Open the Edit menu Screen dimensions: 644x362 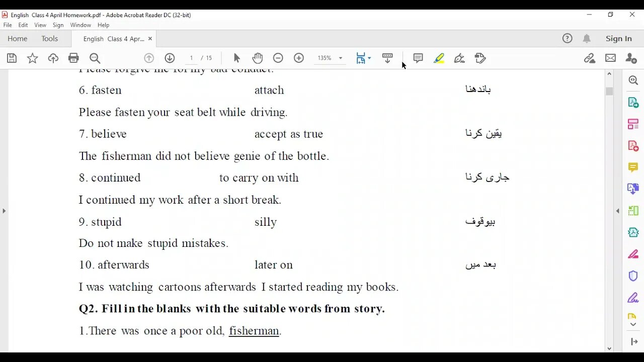tap(23, 25)
